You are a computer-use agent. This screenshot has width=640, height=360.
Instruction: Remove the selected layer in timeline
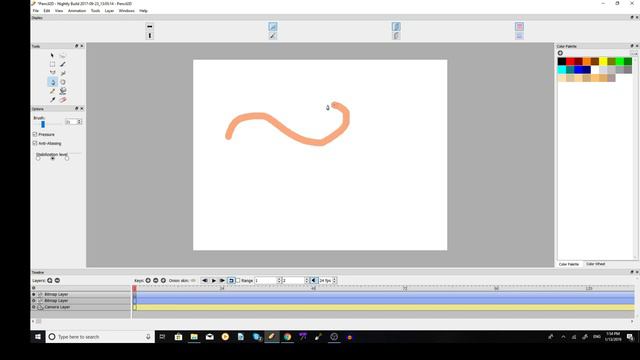(x=57, y=280)
